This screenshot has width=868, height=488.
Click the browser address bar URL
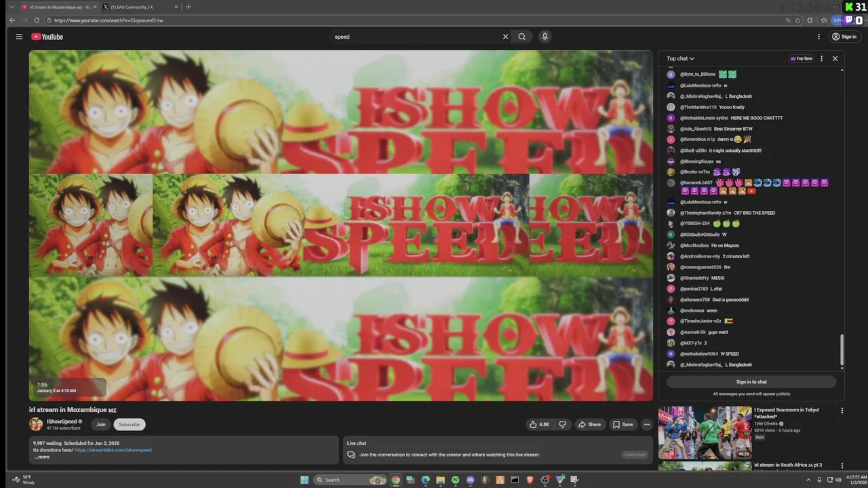[108, 20]
